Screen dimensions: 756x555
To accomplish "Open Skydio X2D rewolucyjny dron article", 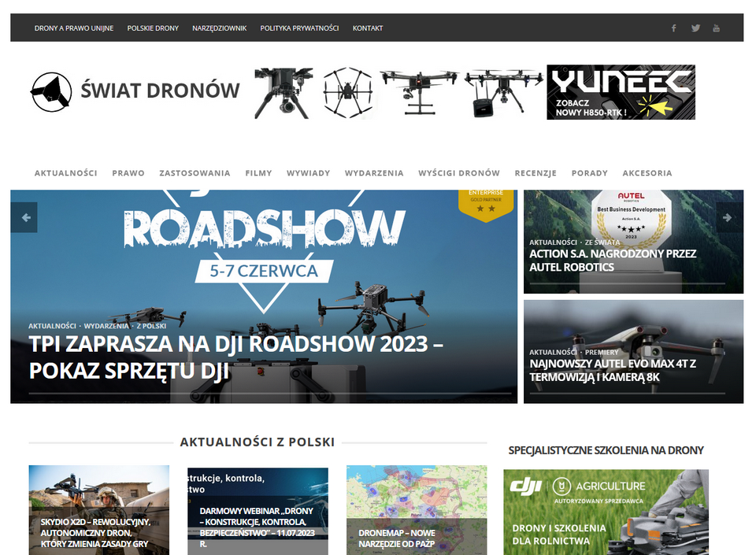I will click(x=95, y=533).
